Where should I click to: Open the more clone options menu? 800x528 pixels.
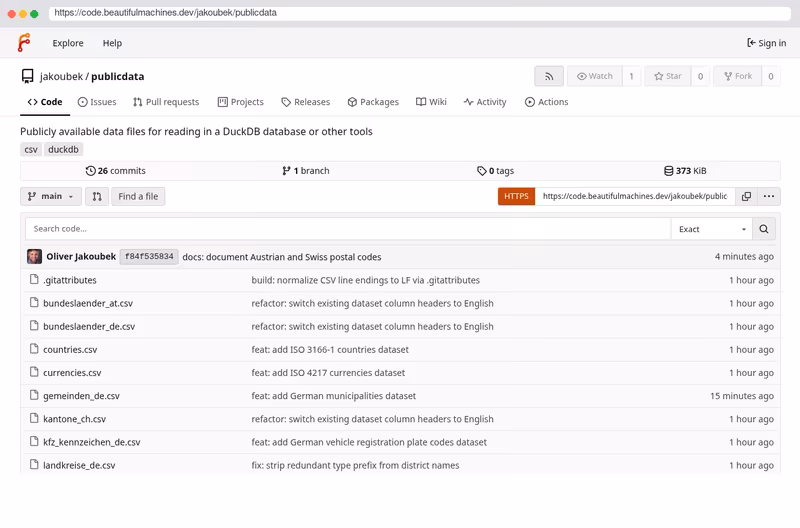[769, 196]
